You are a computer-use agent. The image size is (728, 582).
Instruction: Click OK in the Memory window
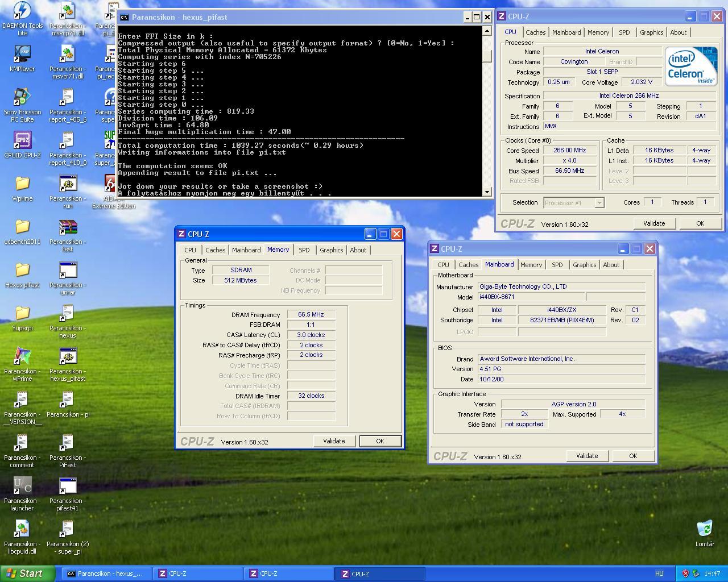[x=380, y=441]
